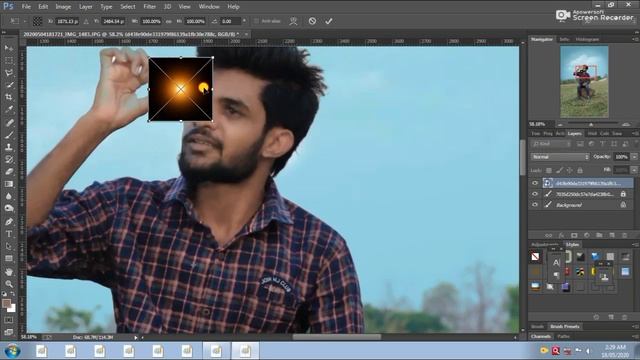Viewport: 640px width, 360px height.
Task: Switch to the Paths tab
Action: pos(563,336)
